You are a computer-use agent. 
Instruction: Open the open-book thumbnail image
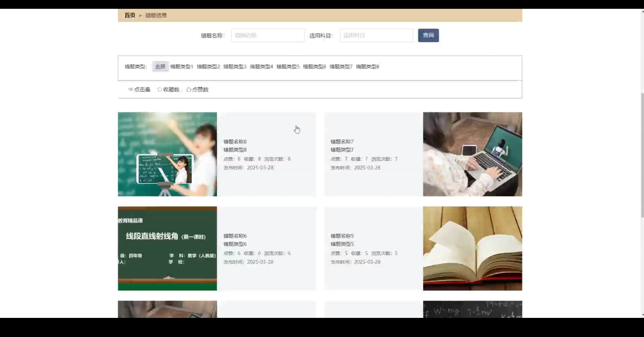472,248
